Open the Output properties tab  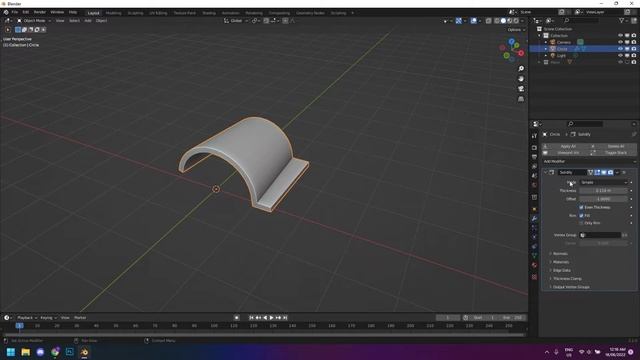(534, 157)
